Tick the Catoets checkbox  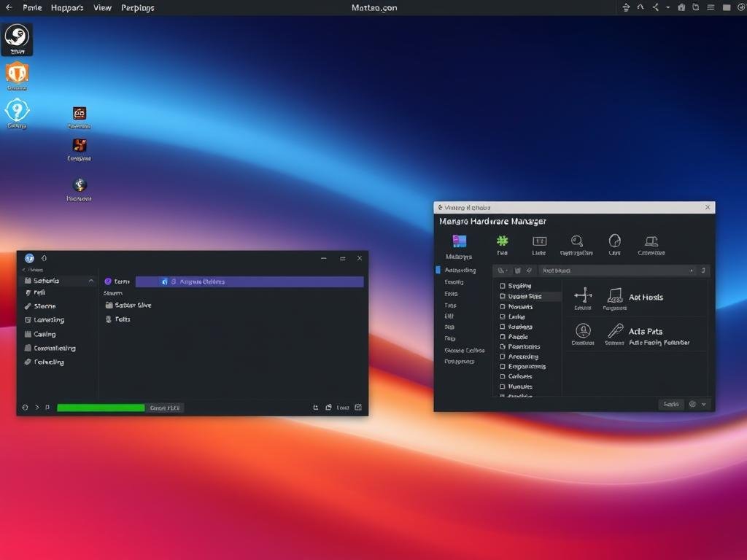coord(502,377)
